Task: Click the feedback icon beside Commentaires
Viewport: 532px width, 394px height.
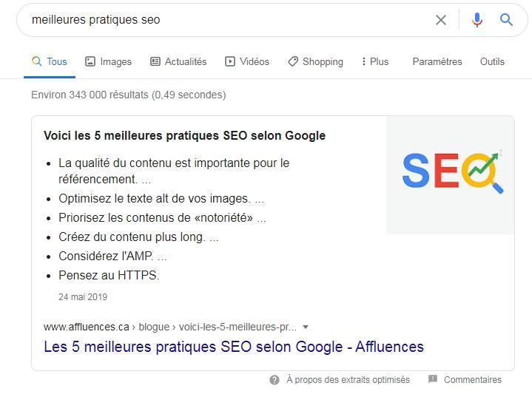Action: pos(433,379)
